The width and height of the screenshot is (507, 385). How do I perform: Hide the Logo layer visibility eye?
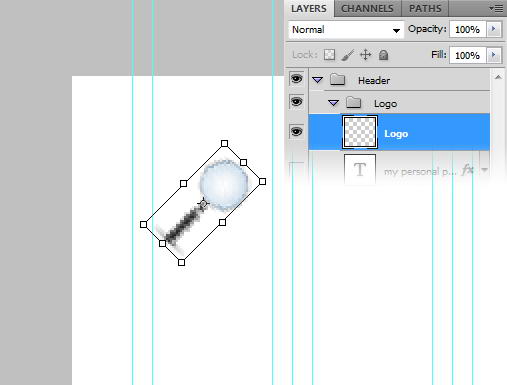tap(296, 132)
